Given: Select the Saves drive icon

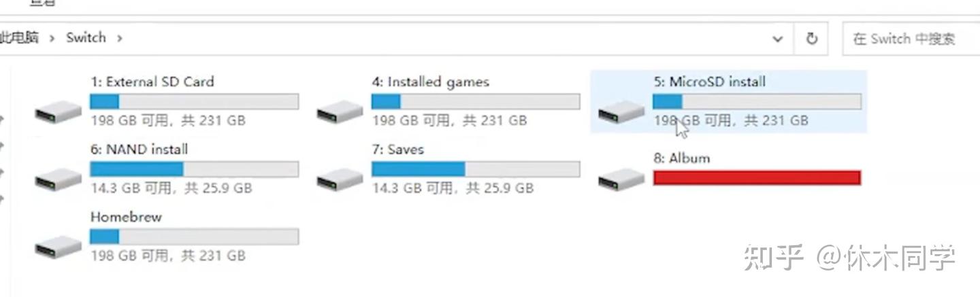Looking at the screenshot, I should click(340, 178).
